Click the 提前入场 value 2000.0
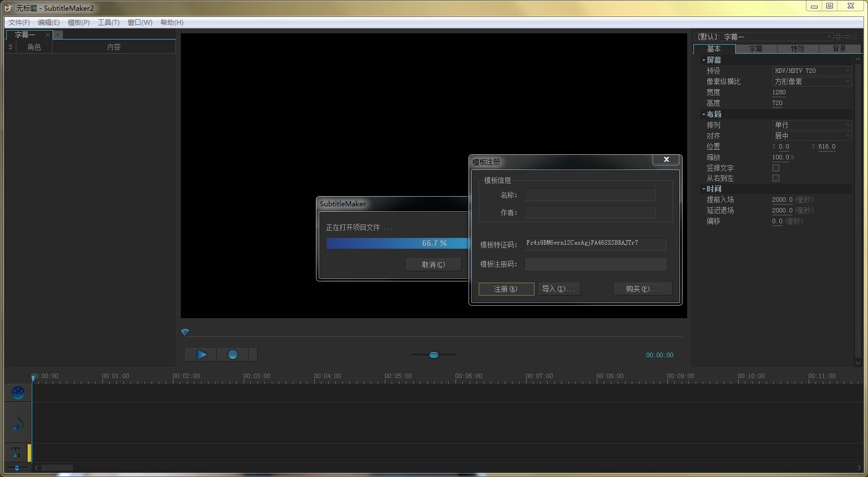Viewport: 868px width, 477px height. coord(782,200)
